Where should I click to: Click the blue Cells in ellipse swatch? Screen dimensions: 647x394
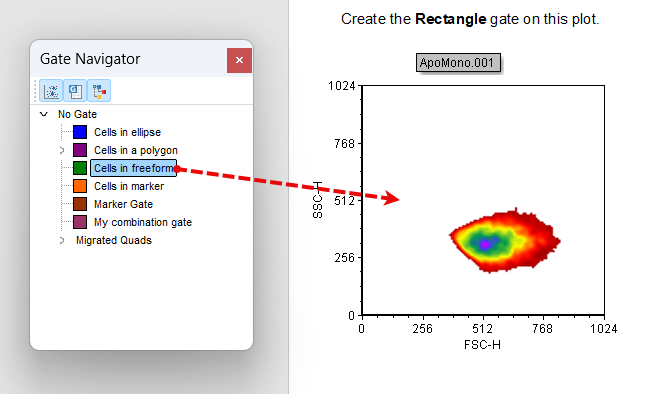click(x=80, y=132)
